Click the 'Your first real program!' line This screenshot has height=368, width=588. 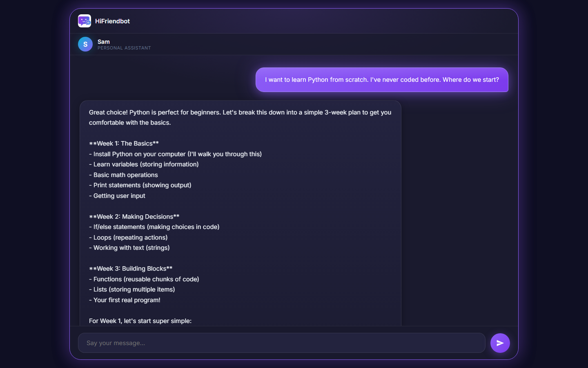(x=125, y=300)
